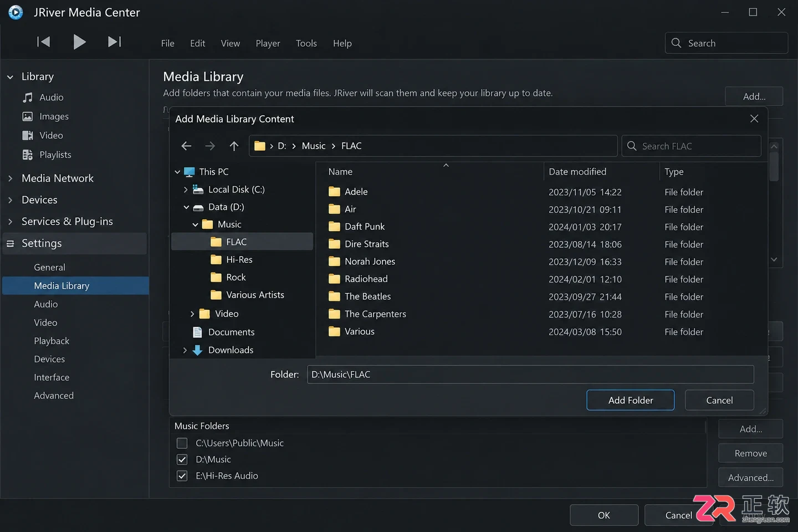
Task: Open the Player menu
Action: [x=268, y=43]
